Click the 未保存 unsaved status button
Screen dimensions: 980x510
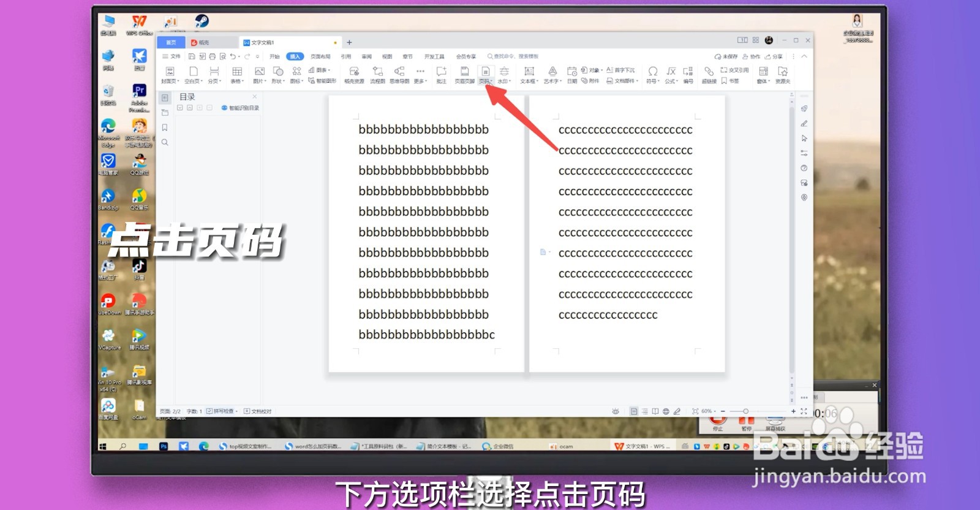click(726, 56)
